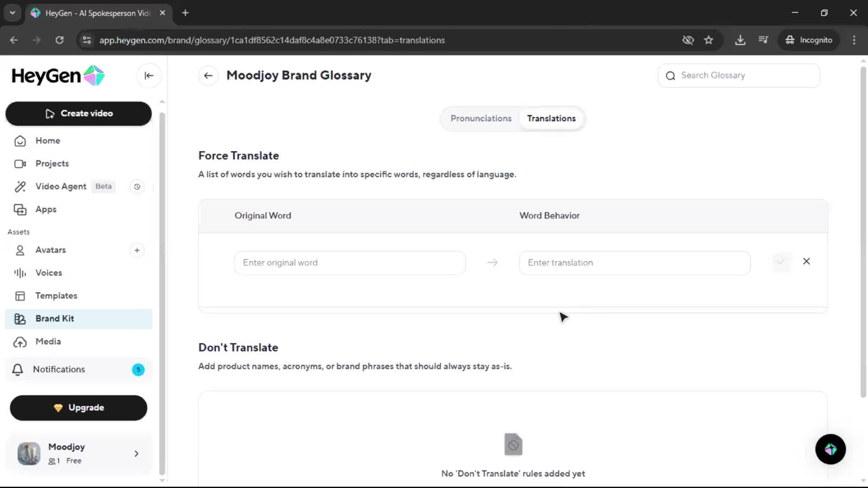
Task: Remove the Force Translate row with X
Action: click(806, 262)
